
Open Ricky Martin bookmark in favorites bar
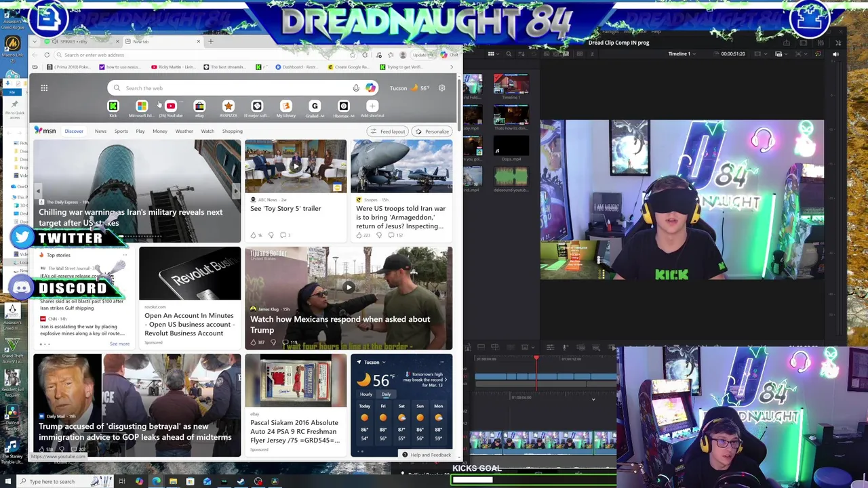coord(173,67)
